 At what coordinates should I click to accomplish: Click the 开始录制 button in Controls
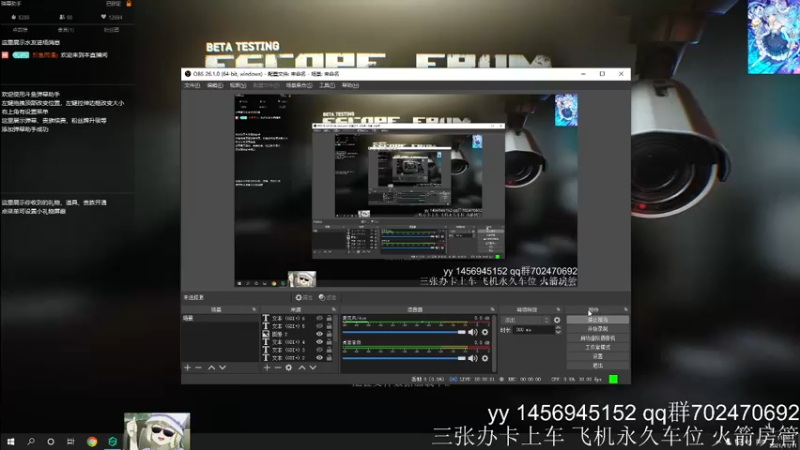coord(597,329)
